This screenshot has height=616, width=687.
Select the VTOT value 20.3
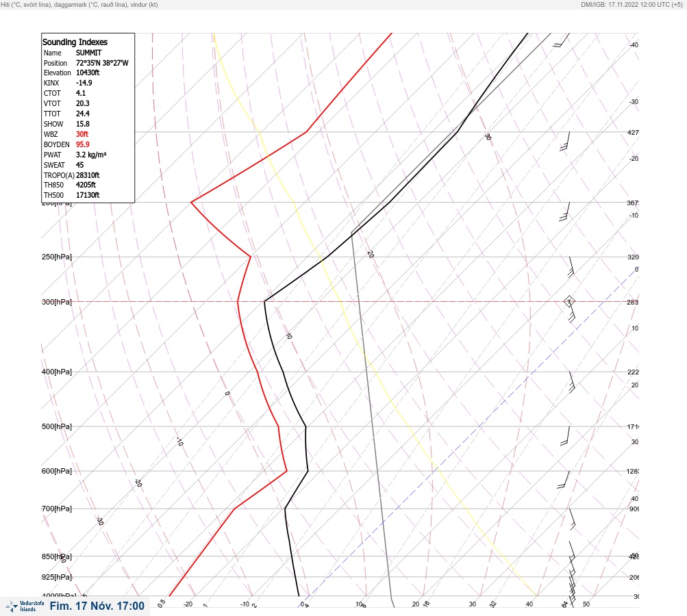point(82,103)
